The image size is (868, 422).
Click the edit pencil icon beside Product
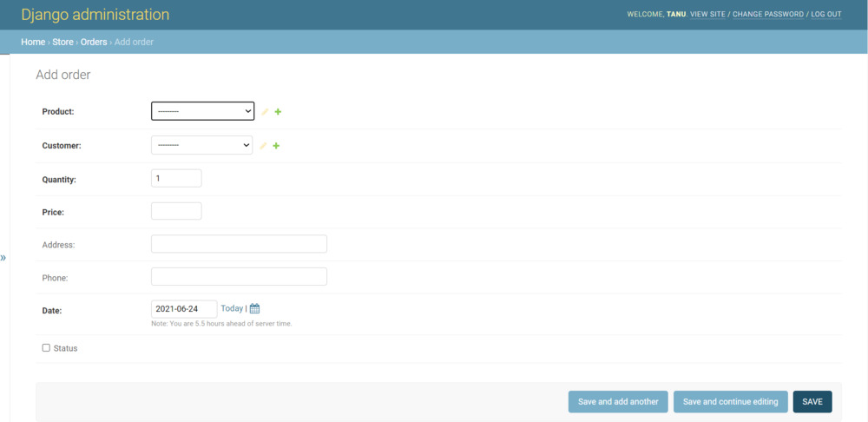click(x=265, y=112)
